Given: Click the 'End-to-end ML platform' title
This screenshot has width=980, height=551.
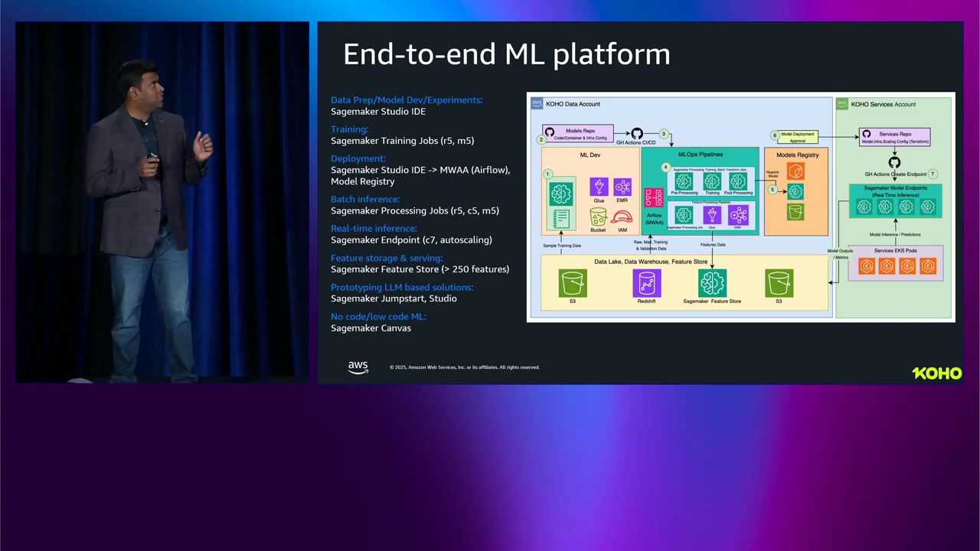Looking at the screenshot, I should pyautogui.click(x=506, y=54).
